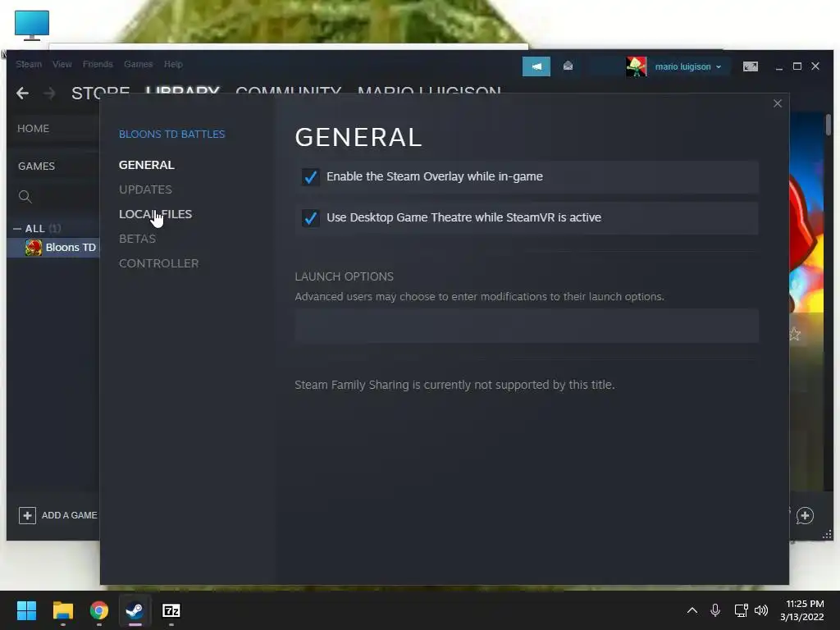Viewport: 840px width, 630px height.
Task: Go to the LIBRARY section
Action: point(183,93)
